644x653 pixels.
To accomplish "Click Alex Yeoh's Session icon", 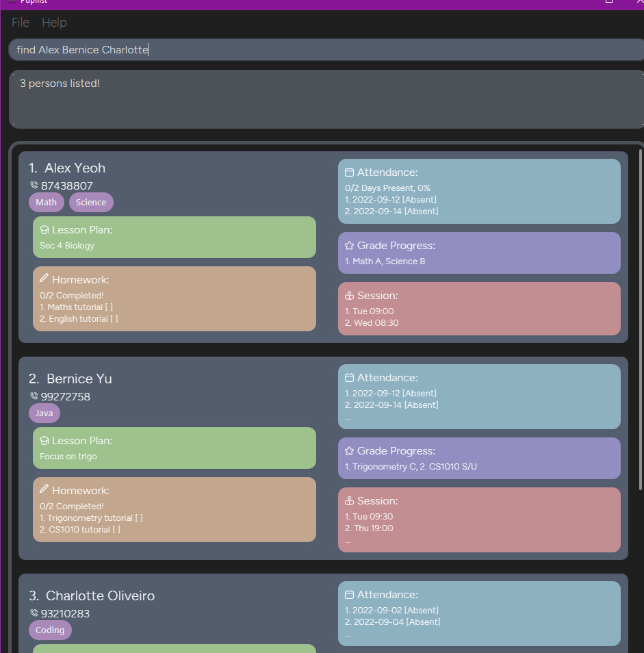I will pos(349,296).
